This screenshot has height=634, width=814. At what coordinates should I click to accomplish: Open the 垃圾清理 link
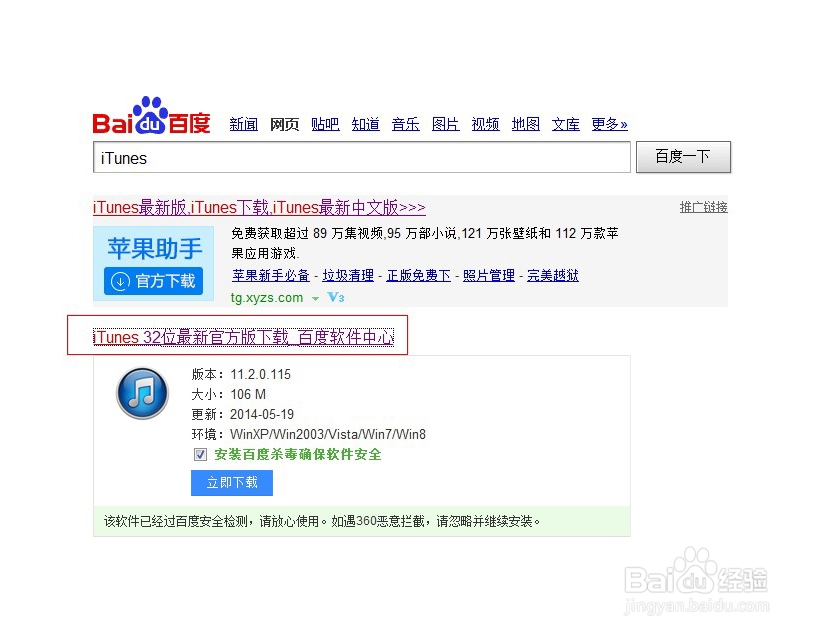click(348, 275)
